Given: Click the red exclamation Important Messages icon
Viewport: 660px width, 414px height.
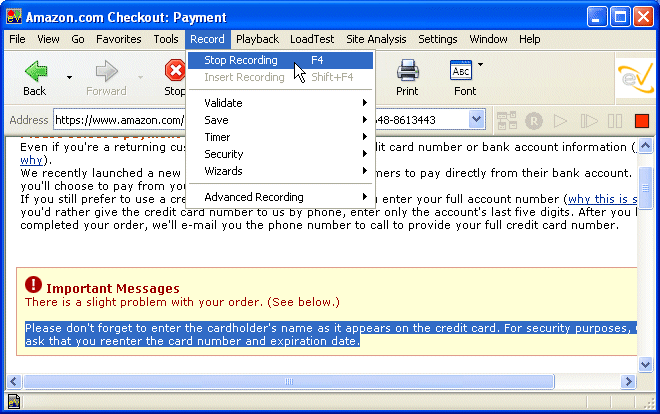Looking at the screenshot, I should (33, 285).
